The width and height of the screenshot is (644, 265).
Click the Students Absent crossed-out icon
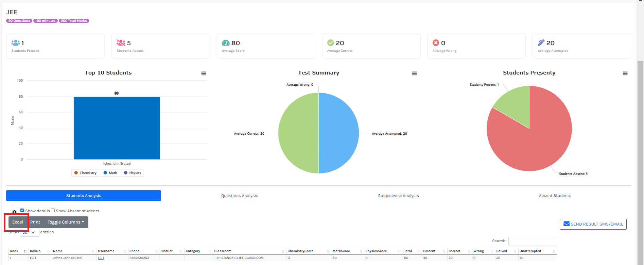click(x=121, y=43)
